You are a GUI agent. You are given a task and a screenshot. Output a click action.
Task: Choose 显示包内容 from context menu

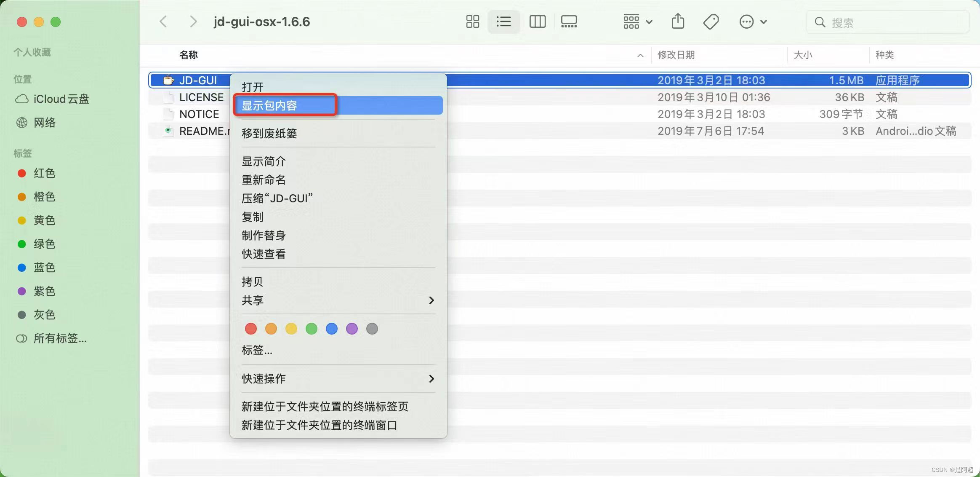(338, 105)
